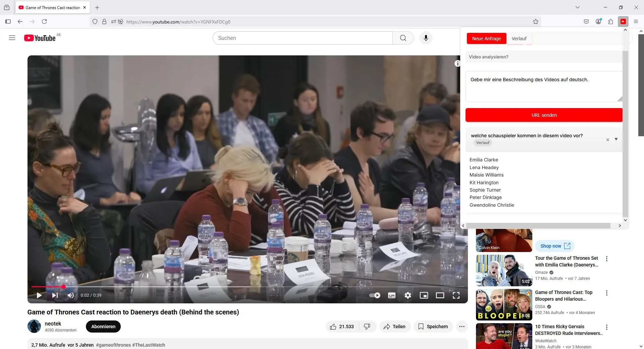
Task: Enter fullscreen mode
Action: 456,295
